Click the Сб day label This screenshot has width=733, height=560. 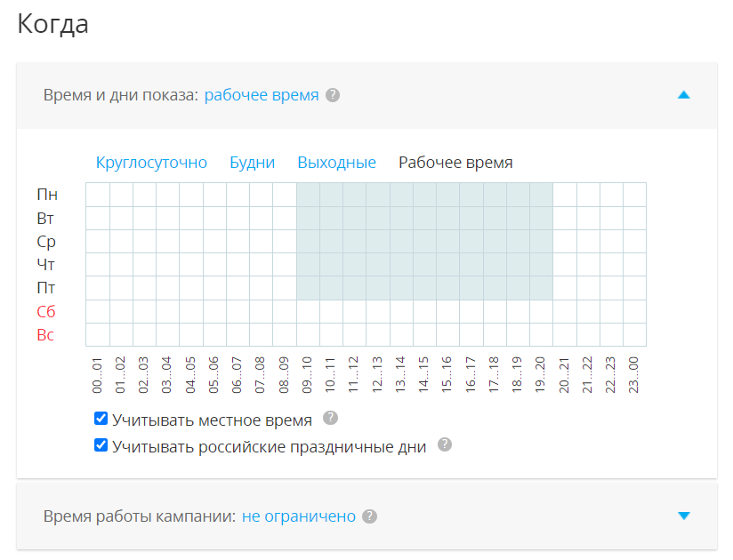pyautogui.click(x=46, y=311)
